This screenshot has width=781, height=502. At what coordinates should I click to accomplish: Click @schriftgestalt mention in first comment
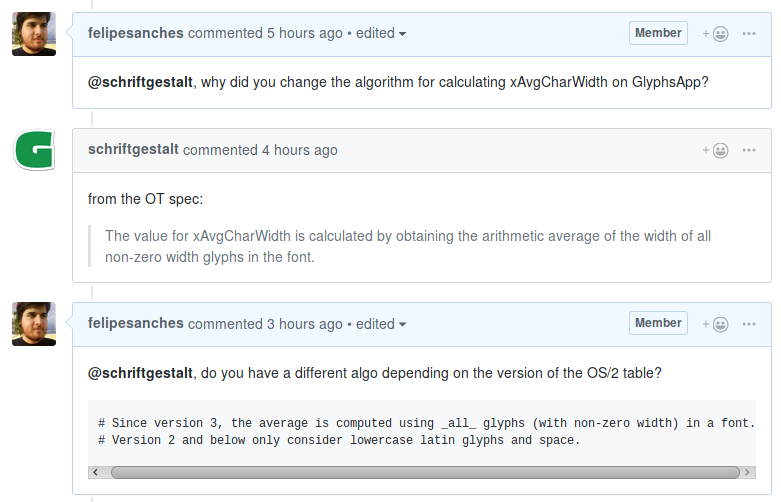click(x=140, y=82)
